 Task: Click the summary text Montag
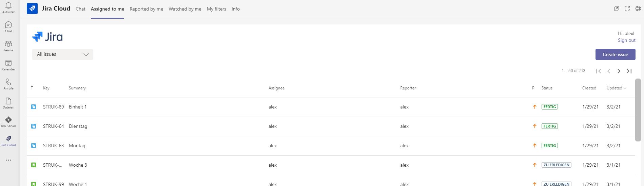pos(77,146)
